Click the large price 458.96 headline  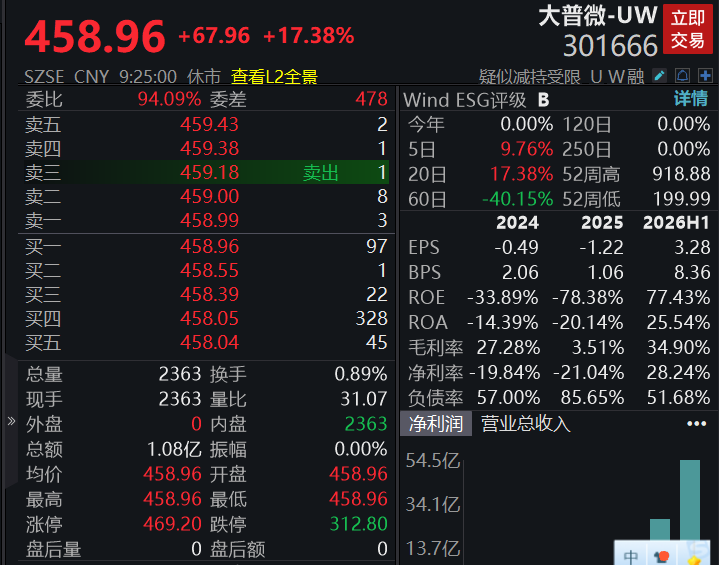click(x=95, y=36)
